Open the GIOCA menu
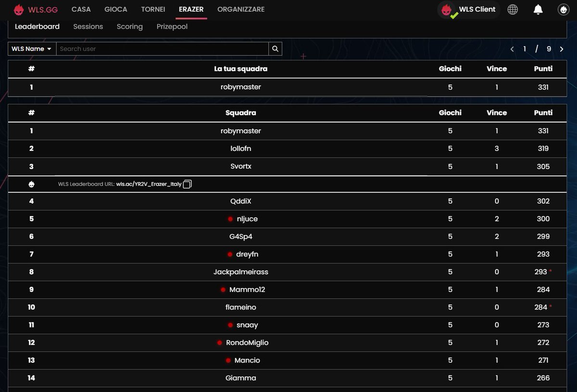Image resolution: width=577 pixels, height=392 pixels. (116, 9)
